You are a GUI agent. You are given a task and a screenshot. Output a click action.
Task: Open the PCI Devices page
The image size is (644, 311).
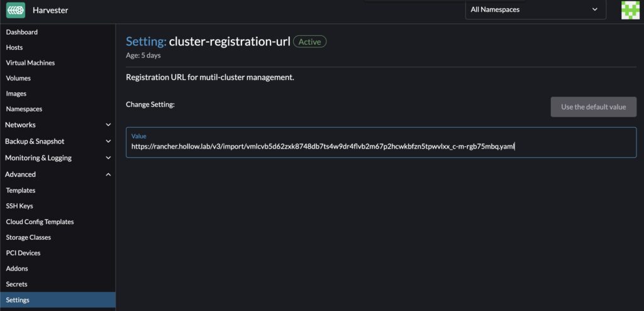point(23,253)
